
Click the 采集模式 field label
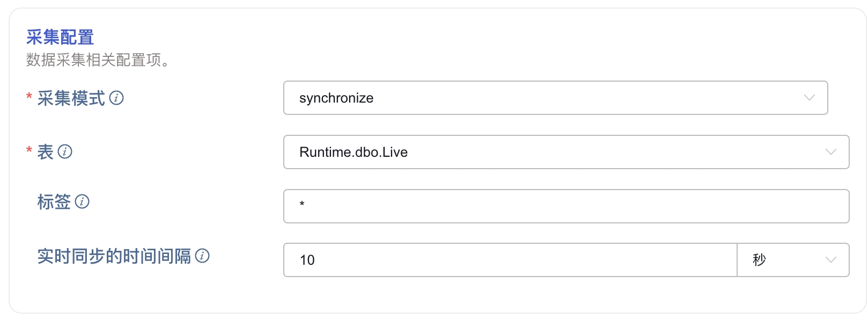pos(71,98)
